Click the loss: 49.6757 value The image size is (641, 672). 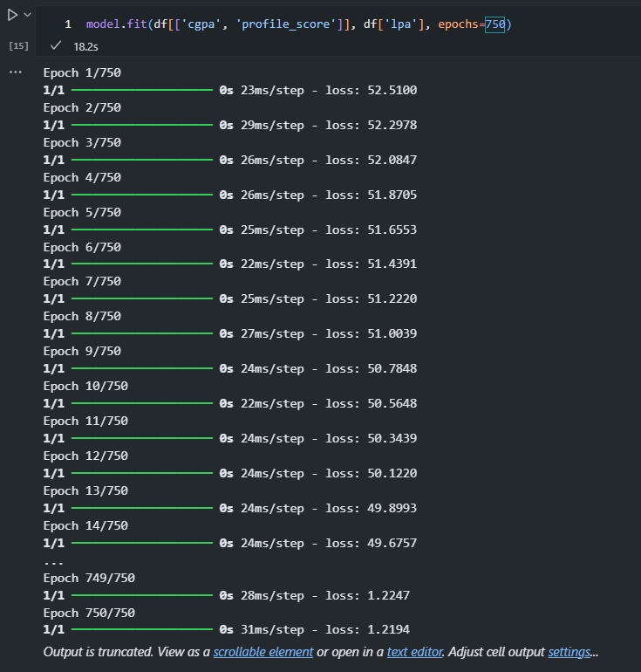tap(372, 544)
